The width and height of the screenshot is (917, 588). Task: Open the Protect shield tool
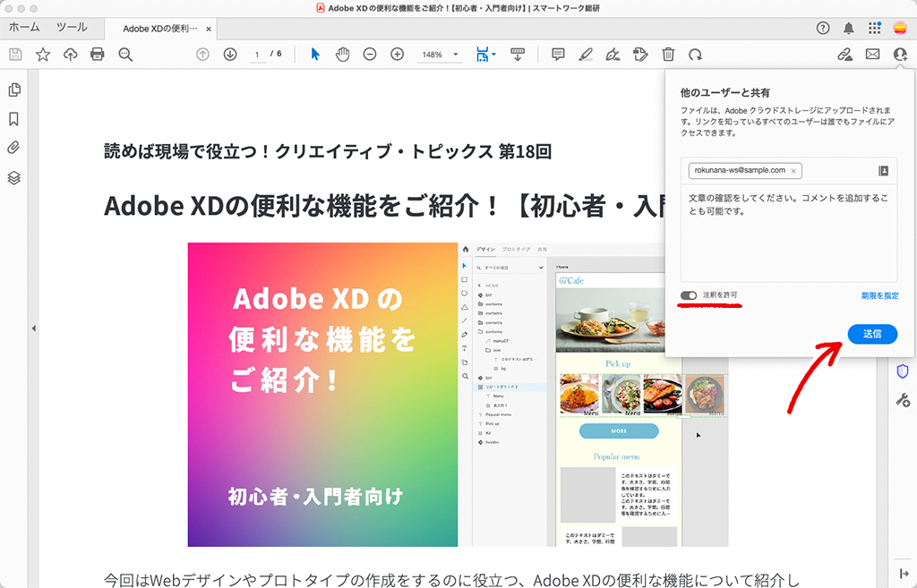click(x=903, y=371)
